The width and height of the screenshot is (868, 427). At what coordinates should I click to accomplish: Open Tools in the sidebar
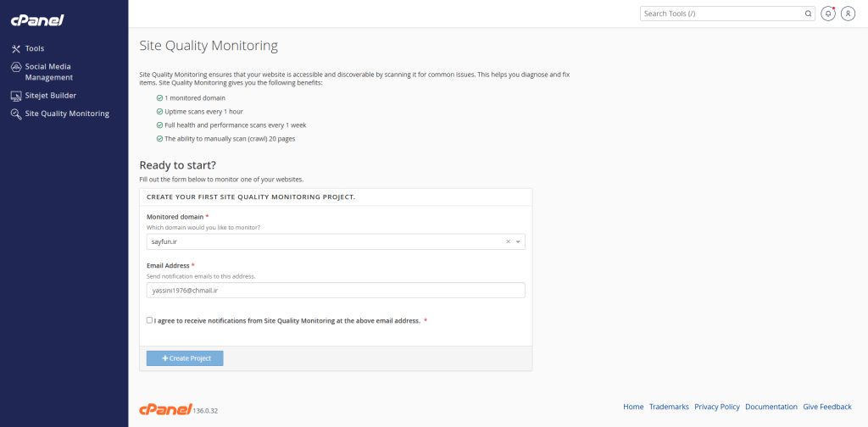click(x=34, y=48)
